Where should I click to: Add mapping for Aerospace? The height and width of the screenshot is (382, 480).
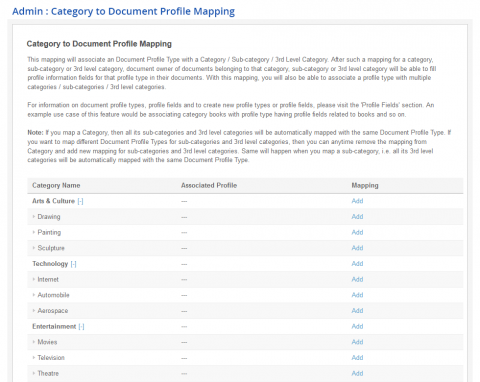[x=357, y=311]
